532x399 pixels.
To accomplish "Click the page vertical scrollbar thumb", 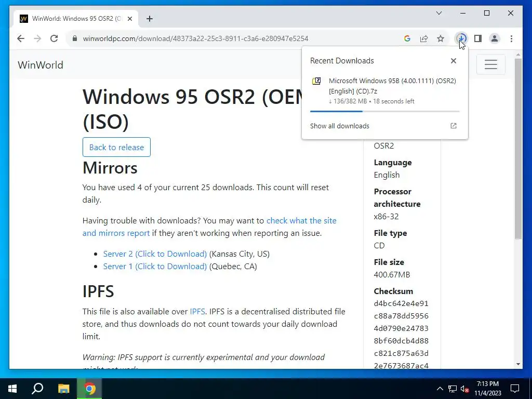I will pos(518,149).
